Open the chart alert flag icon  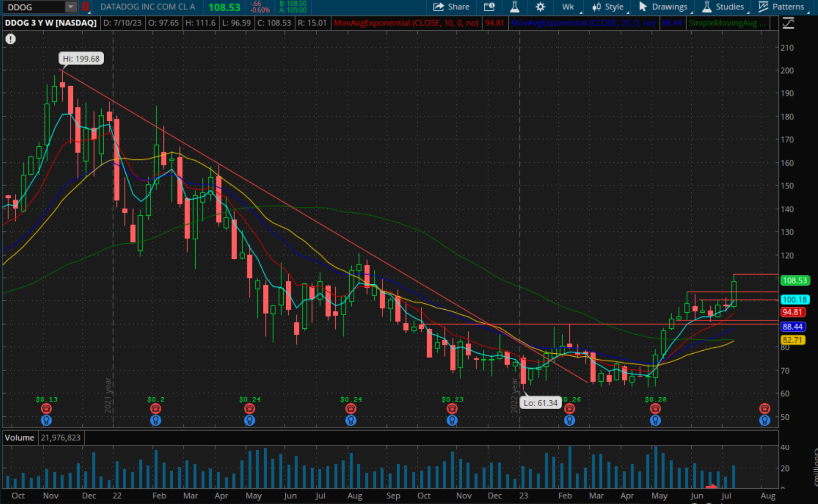click(489, 7)
